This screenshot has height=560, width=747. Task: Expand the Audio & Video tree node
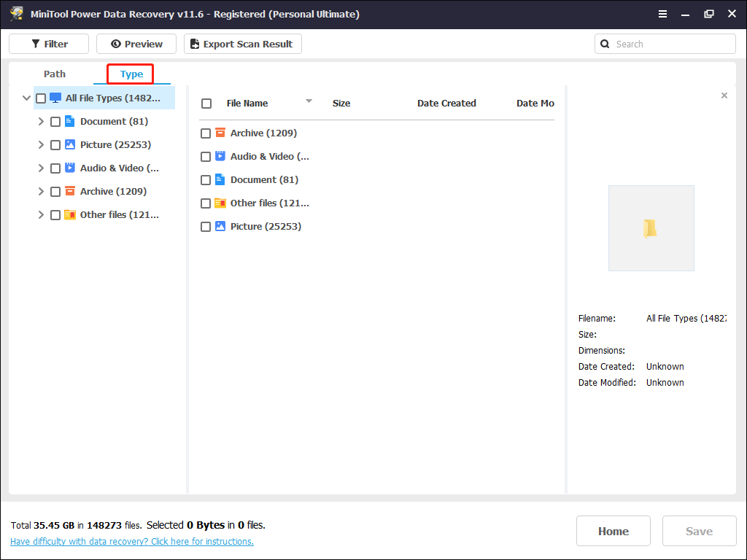tap(41, 168)
